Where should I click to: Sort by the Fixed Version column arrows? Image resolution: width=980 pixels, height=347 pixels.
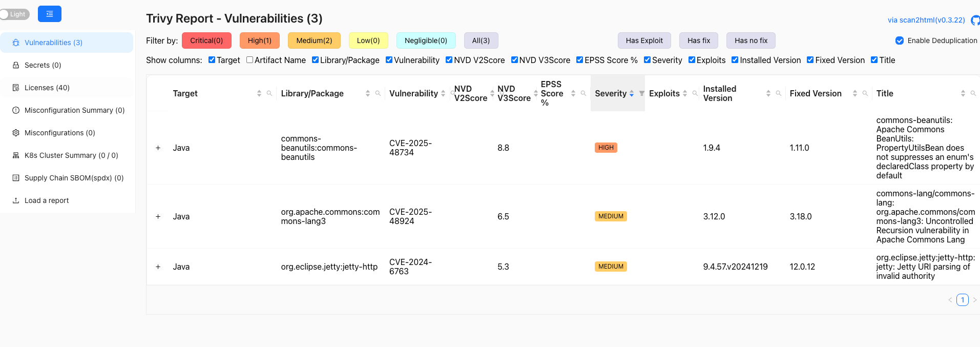pos(855,93)
